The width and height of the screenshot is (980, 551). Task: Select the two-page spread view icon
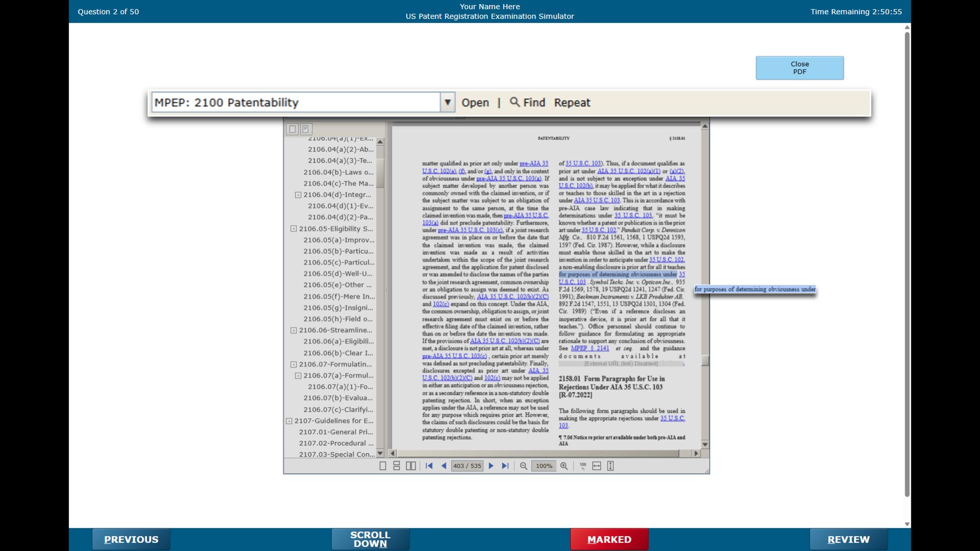click(x=411, y=465)
